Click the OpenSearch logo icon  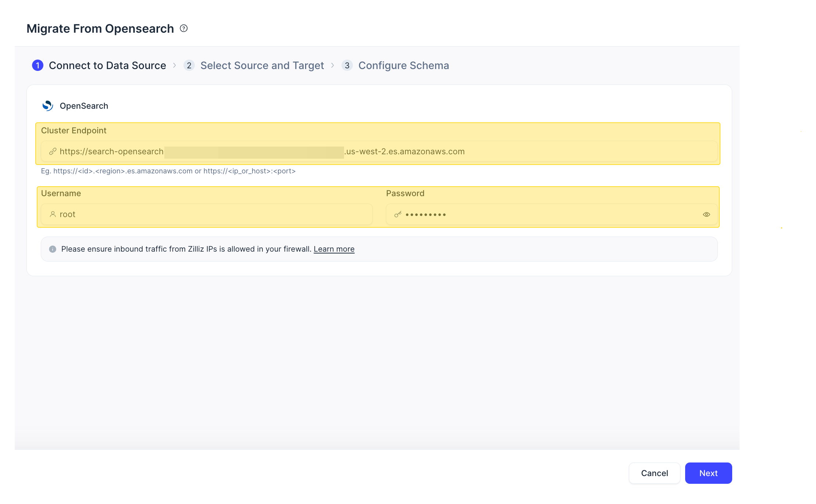click(48, 106)
